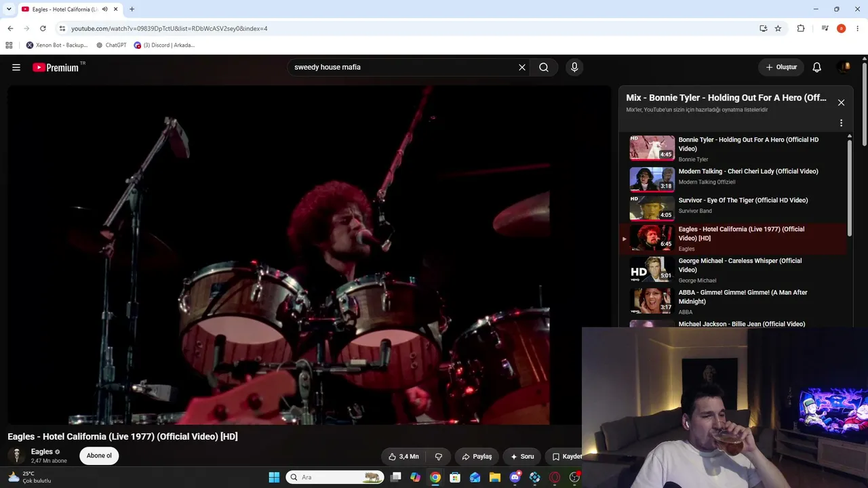Click the Windows taskbar search box
The width and height of the screenshot is (868, 488).
334,477
